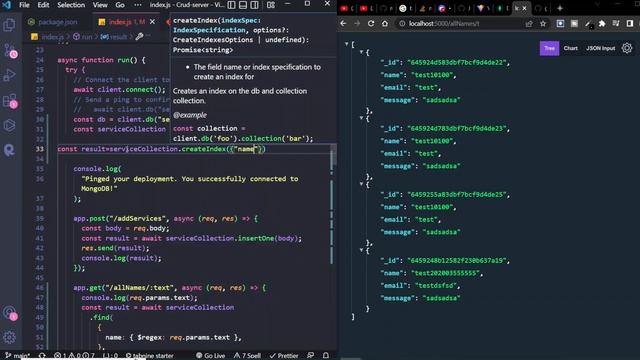Switch to the first YouTube browser tab
The height and width of the screenshot is (360, 640).
tap(347, 8)
